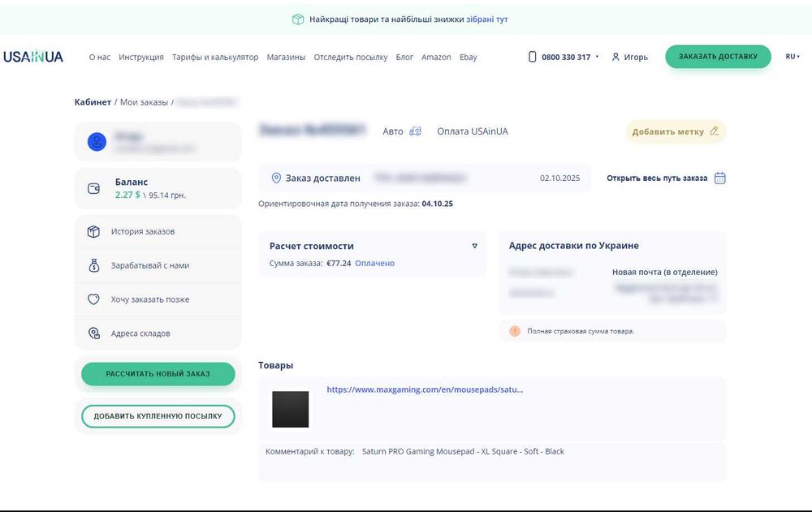Open Адреса складов in sidebar

point(158,333)
